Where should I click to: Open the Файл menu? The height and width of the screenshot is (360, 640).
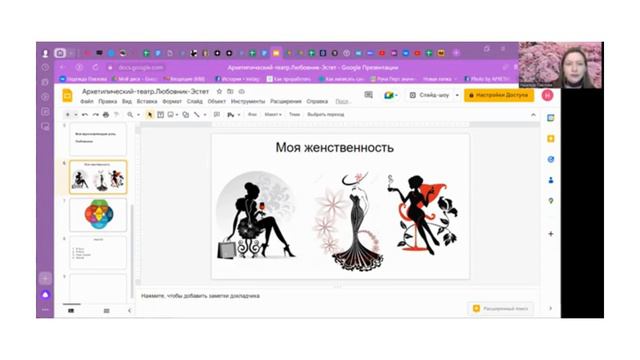(87, 101)
